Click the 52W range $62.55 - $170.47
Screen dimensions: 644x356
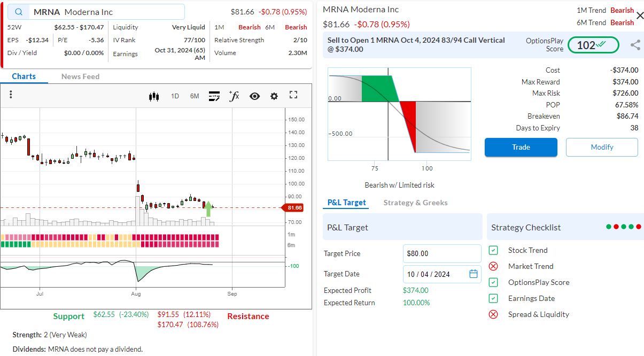coord(79,27)
